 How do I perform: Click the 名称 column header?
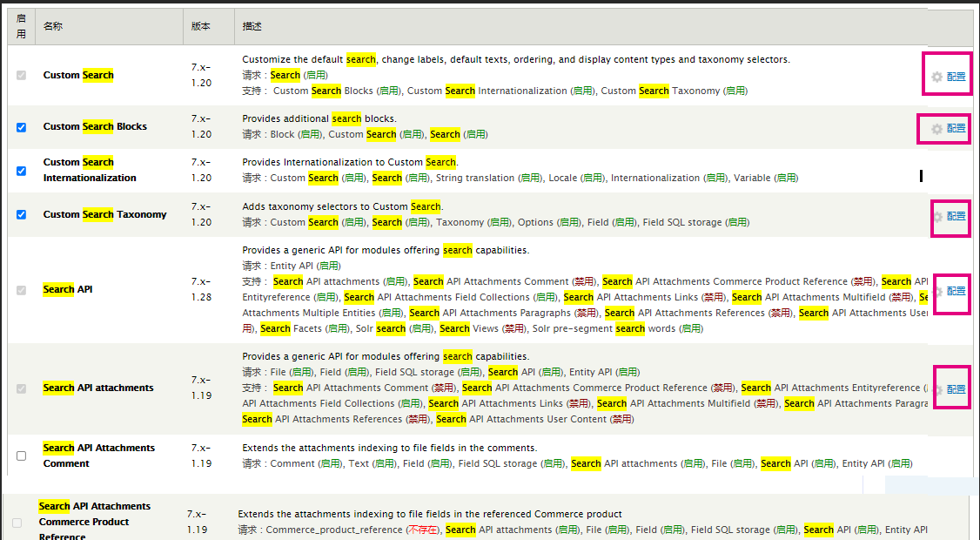[x=53, y=26]
